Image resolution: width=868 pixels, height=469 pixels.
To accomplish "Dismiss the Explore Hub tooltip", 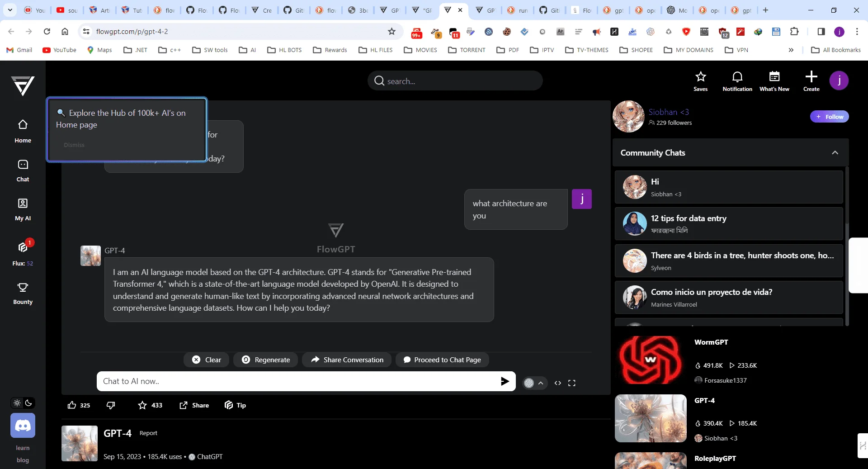I will pyautogui.click(x=74, y=145).
